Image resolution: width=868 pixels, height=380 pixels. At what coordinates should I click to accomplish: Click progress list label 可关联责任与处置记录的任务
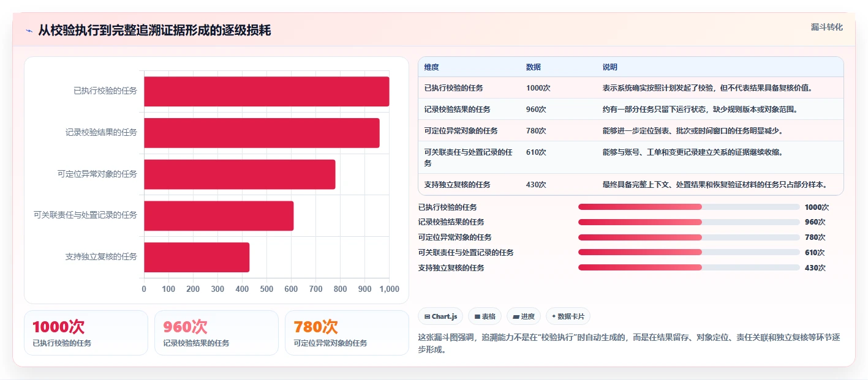click(466, 252)
